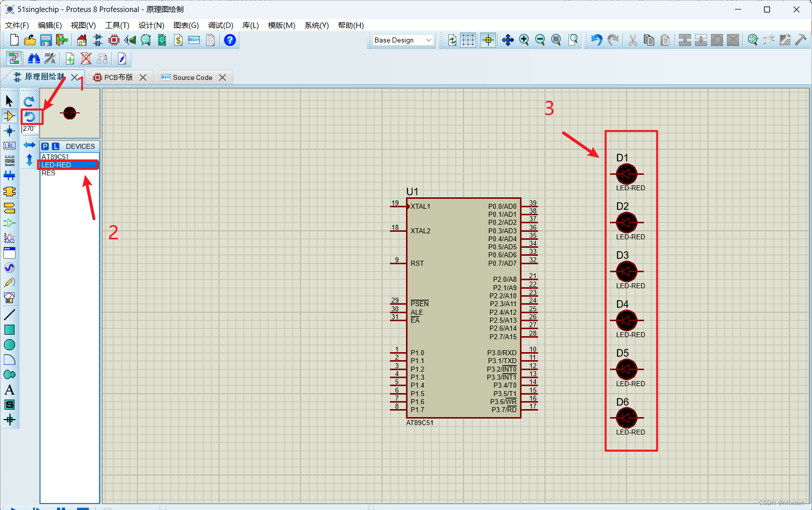Close the Source Code tab
Screen dimensions: 812x510
pyautogui.click(x=222, y=77)
